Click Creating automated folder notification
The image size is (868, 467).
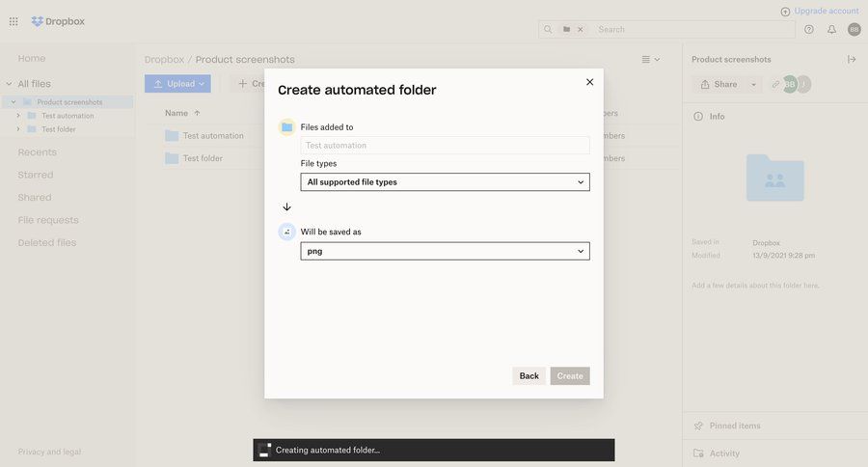pos(434,450)
